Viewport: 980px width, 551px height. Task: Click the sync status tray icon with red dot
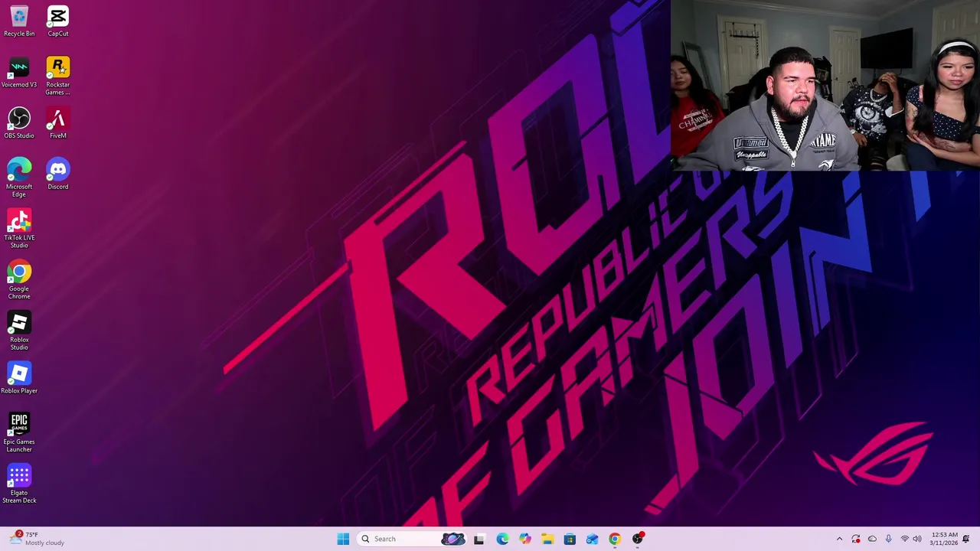pos(856,539)
